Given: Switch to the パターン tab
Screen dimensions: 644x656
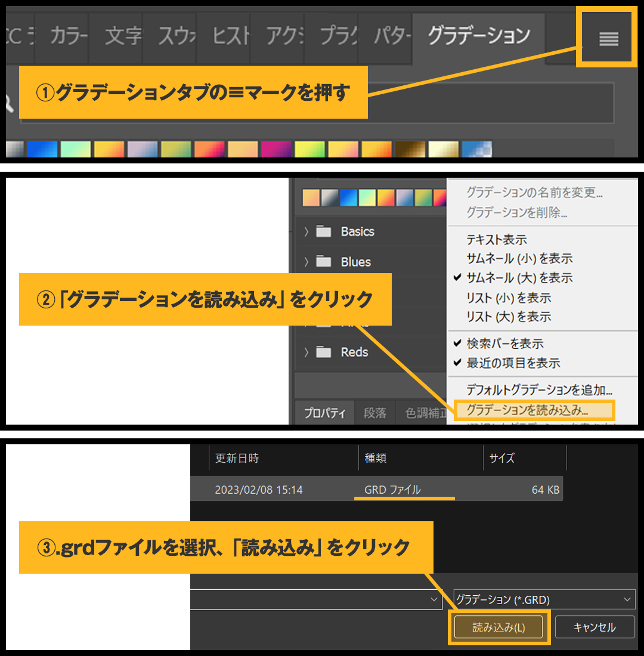Looking at the screenshot, I should tap(391, 37).
